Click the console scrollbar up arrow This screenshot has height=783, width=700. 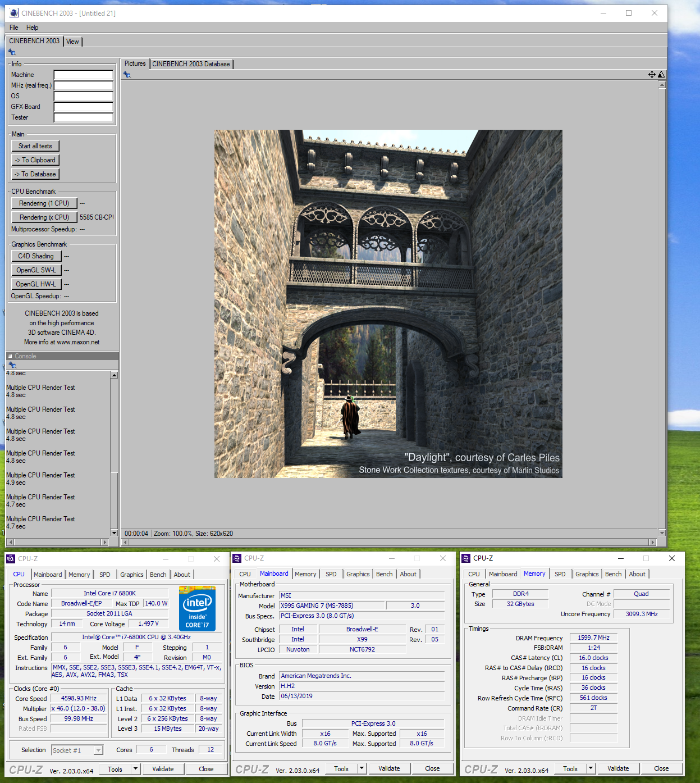(x=114, y=375)
